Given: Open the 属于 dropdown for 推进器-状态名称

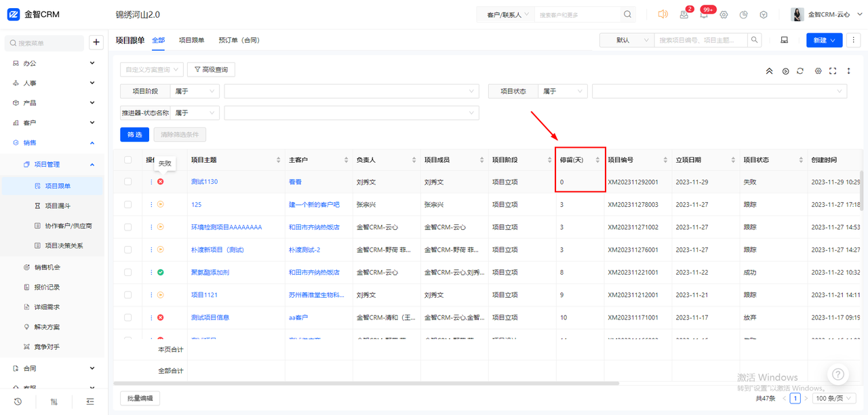Looking at the screenshot, I should [195, 113].
